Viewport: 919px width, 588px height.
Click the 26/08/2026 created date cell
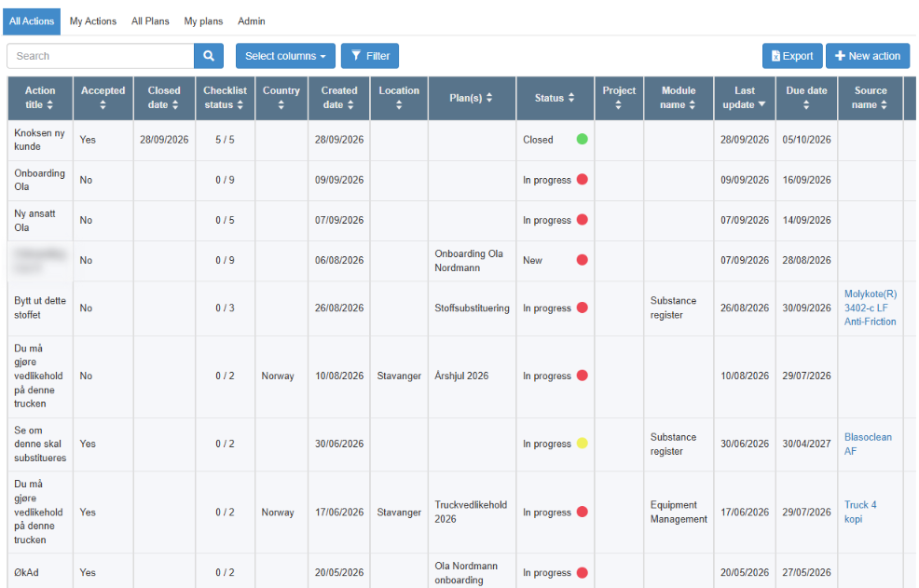coord(338,308)
